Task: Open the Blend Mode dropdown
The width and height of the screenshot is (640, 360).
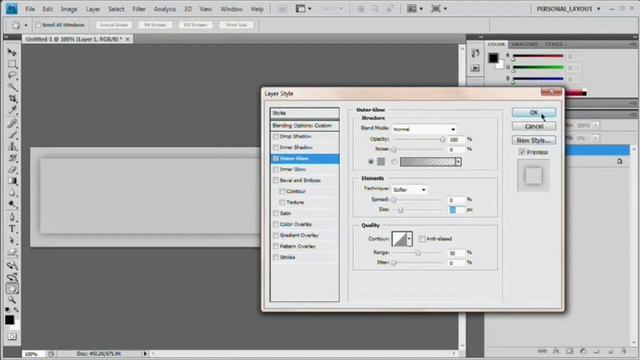Action: (x=424, y=129)
